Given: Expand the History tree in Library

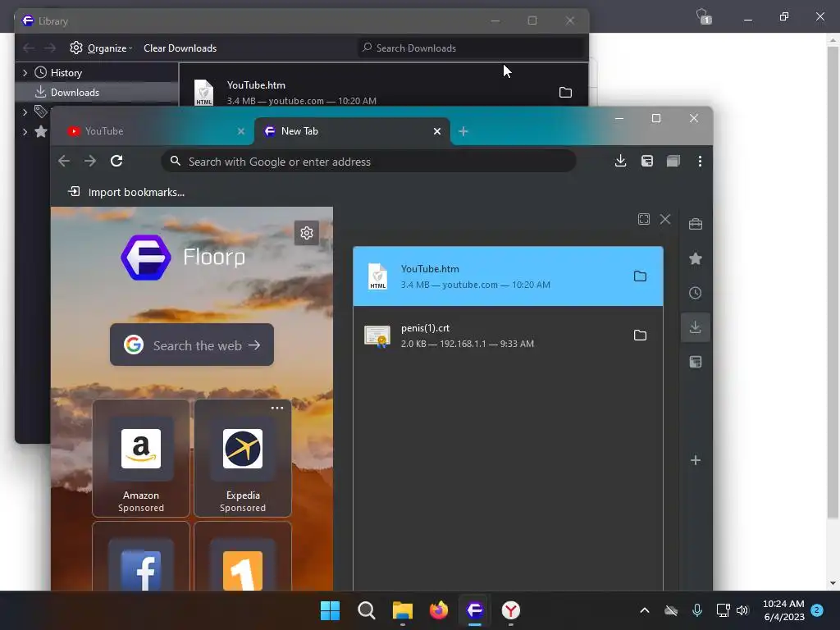Looking at the screenshot, I should pos(25,73).
